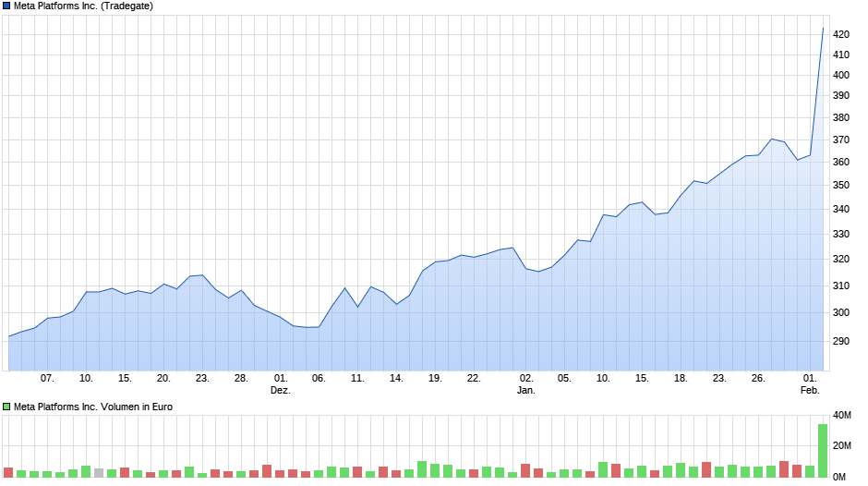Click the price axis label 410

[x=841, y=55]
